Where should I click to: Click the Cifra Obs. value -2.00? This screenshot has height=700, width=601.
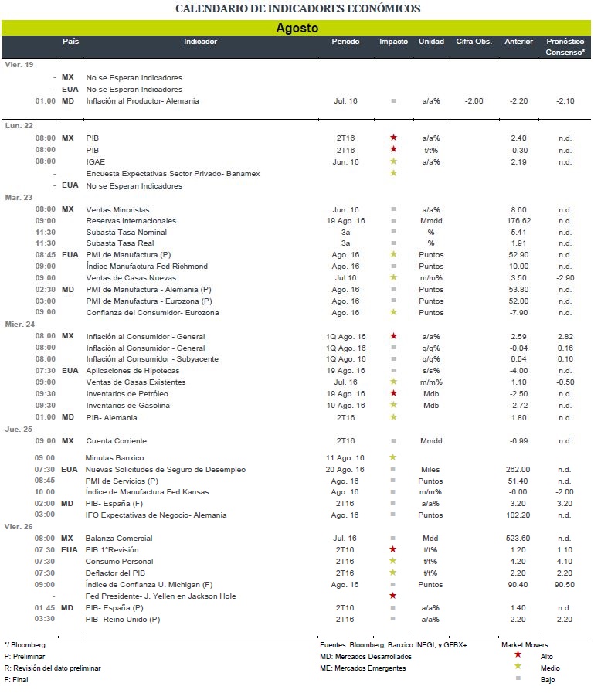pos(474,101)
